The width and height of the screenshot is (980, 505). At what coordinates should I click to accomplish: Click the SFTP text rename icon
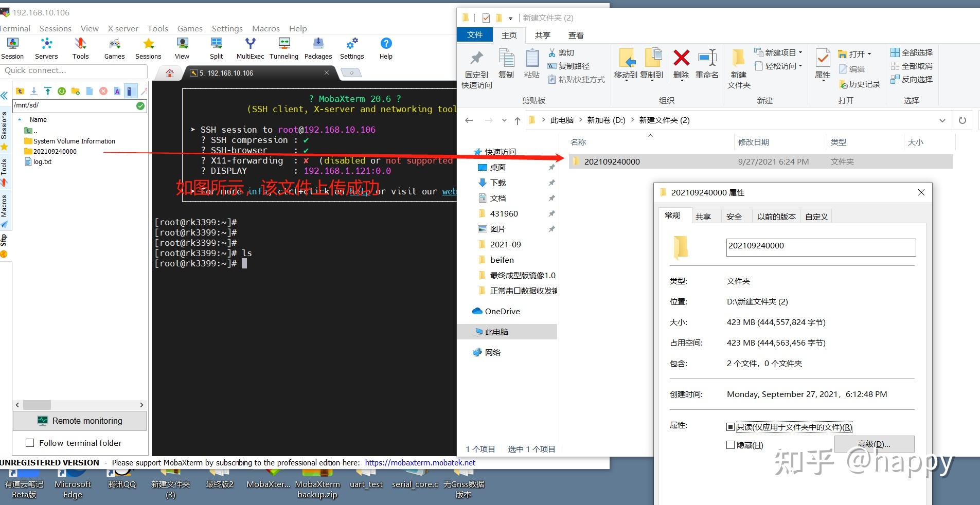pyautogui.click(x=117, y=91)
